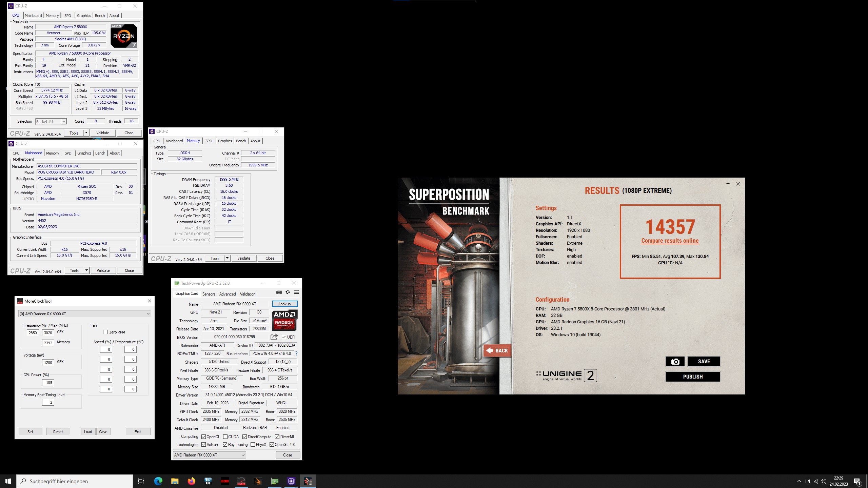
Task: Click Load button in MoreClockTool
Action: (88, 432)
